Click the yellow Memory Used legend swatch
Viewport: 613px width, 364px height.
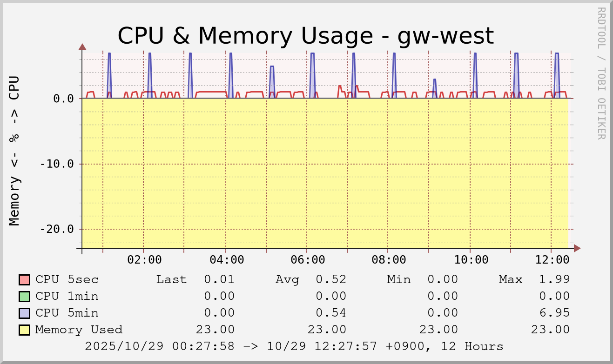(25, 330)
